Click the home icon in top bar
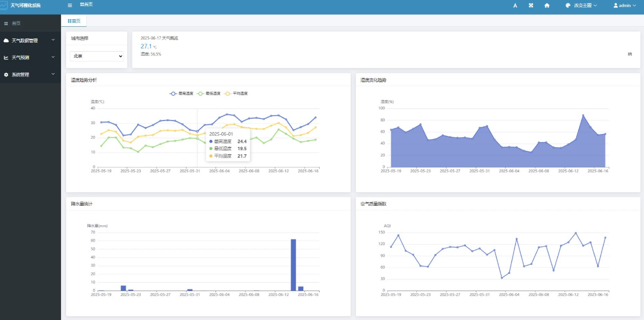644x320 pixels. 547,5
